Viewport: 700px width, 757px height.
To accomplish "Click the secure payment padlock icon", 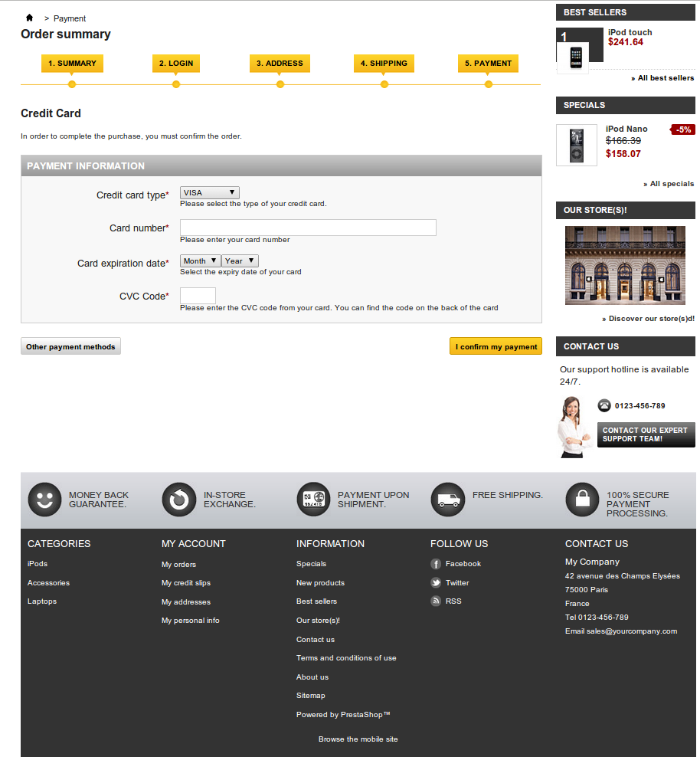I will point(583,500).
